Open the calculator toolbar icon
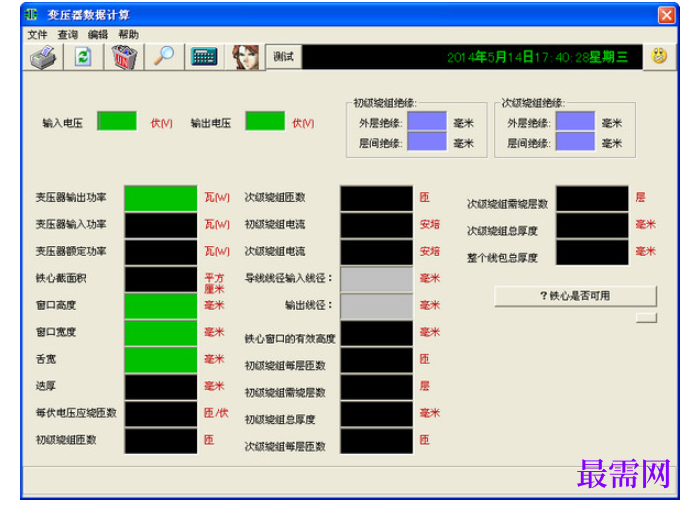 pyautogui.click(x=204, y=57)
